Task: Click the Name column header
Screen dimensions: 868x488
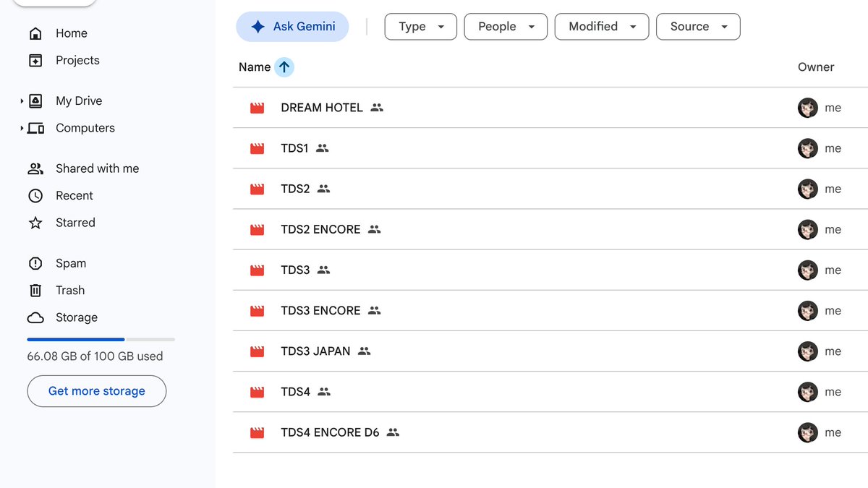Action: pyautogui.click(x=255, y=67)
